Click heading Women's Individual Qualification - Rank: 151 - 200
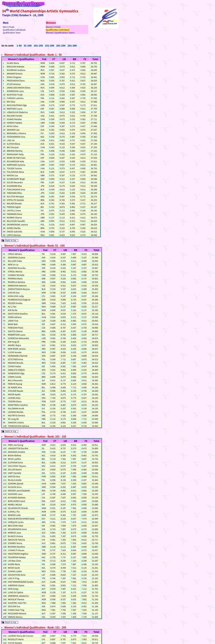This screenshot has height=644, width=215. tap(35, 627)
